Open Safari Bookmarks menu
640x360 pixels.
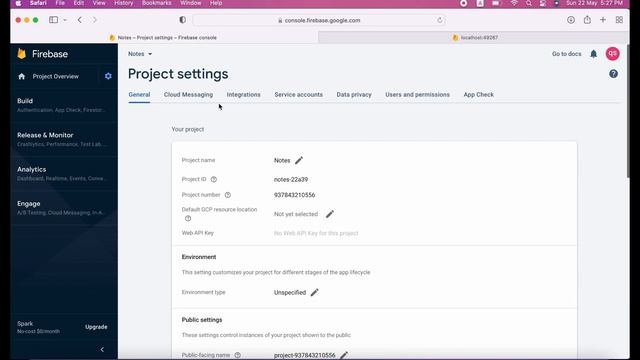pos(157,3)
